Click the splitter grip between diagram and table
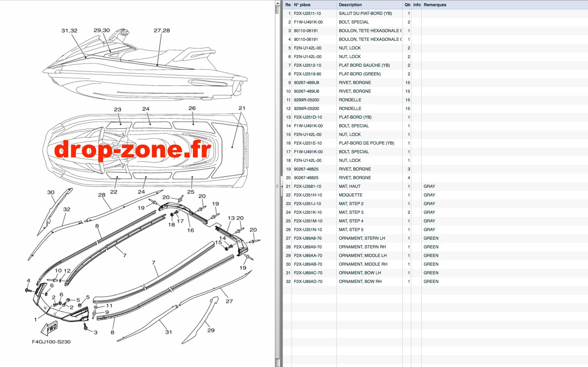Image resolution: width=588 pixels, height=367 pixels. [x=277, y=186]
